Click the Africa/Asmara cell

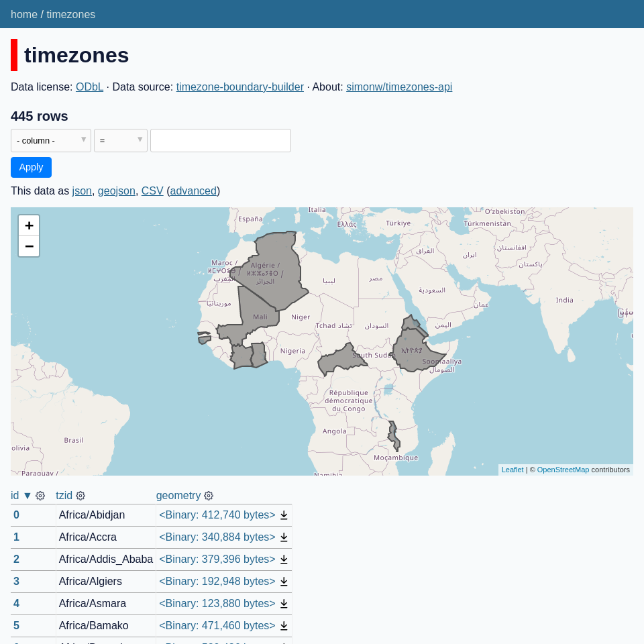[105, 604]
